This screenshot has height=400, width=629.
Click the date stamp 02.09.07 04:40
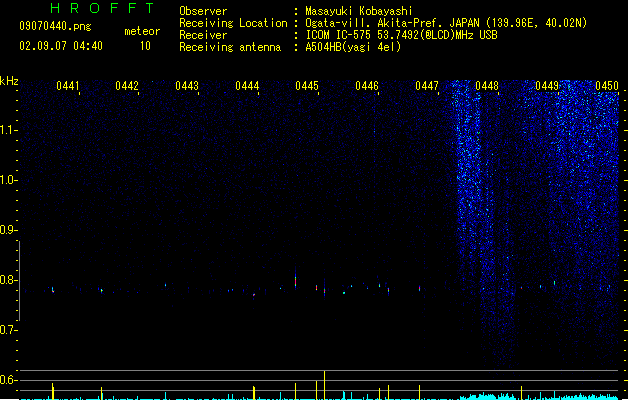click(x=61, y=46)
